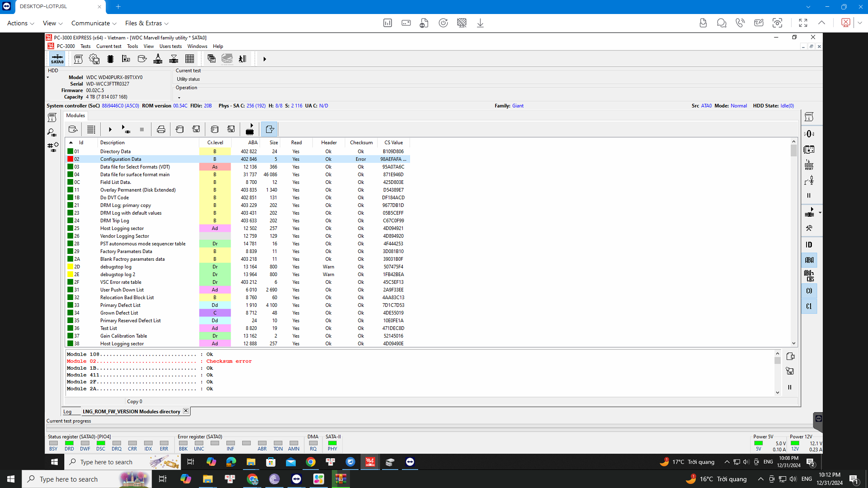Click the download arrow icon in remote viewer toolbar
This screenshot has height=488, width=868.
pyautogui.click(x=480, y=23)
